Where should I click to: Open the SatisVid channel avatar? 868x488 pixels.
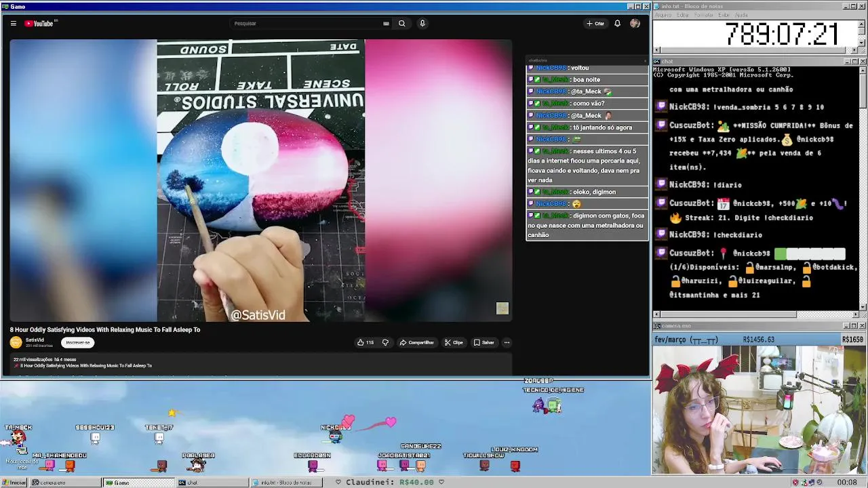(16, 342)
